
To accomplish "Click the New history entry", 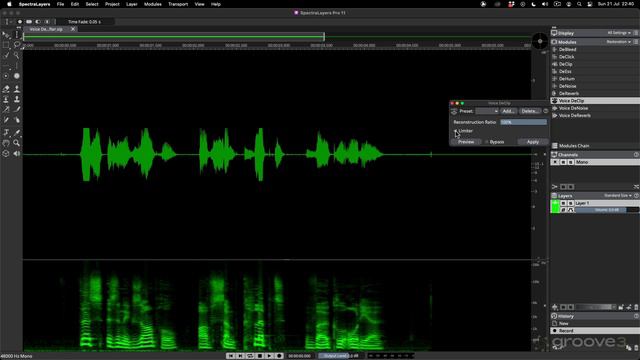I will (x=563, y=323).
